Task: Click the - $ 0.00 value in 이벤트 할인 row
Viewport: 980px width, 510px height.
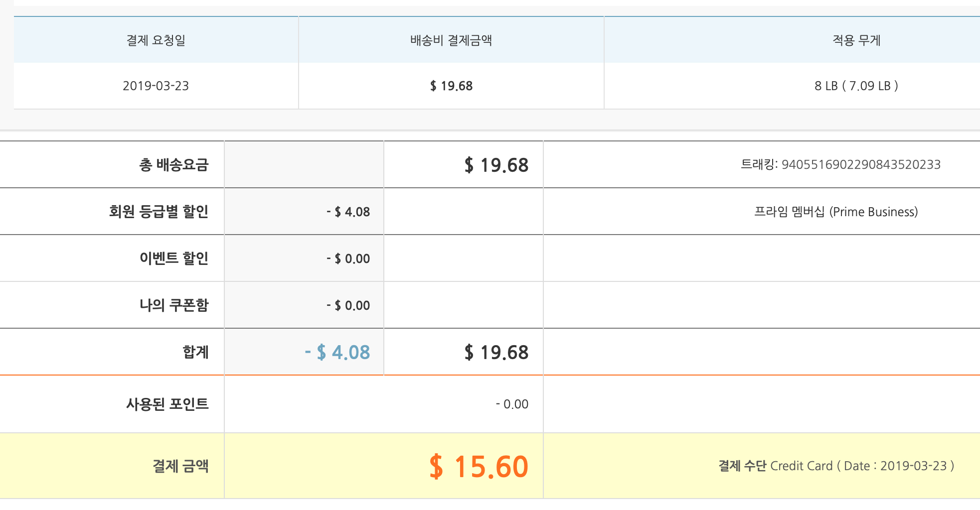Action: [348, 258]
